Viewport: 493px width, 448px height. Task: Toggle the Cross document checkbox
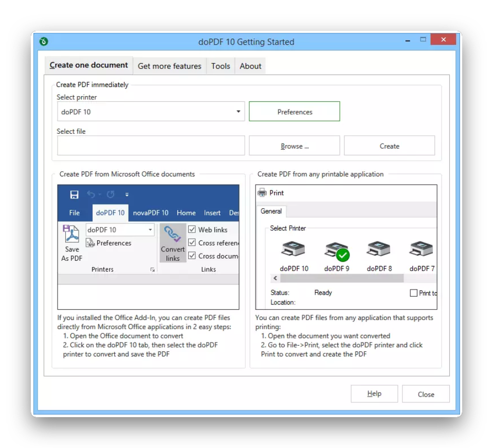[x=192, y=256]
